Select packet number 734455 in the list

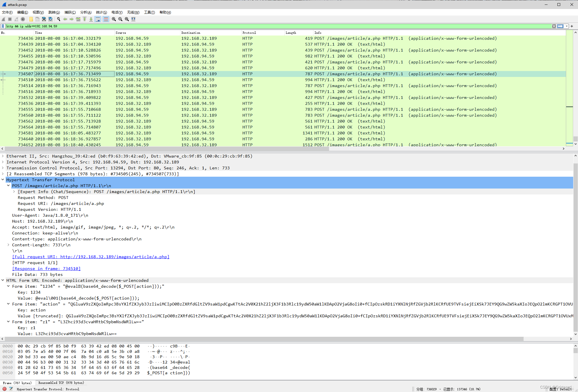coord(283,56)
